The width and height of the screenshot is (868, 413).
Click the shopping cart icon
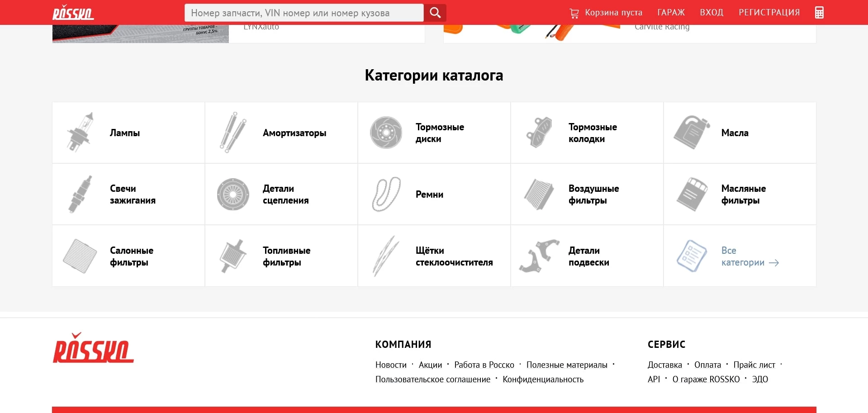pos(574,13)
